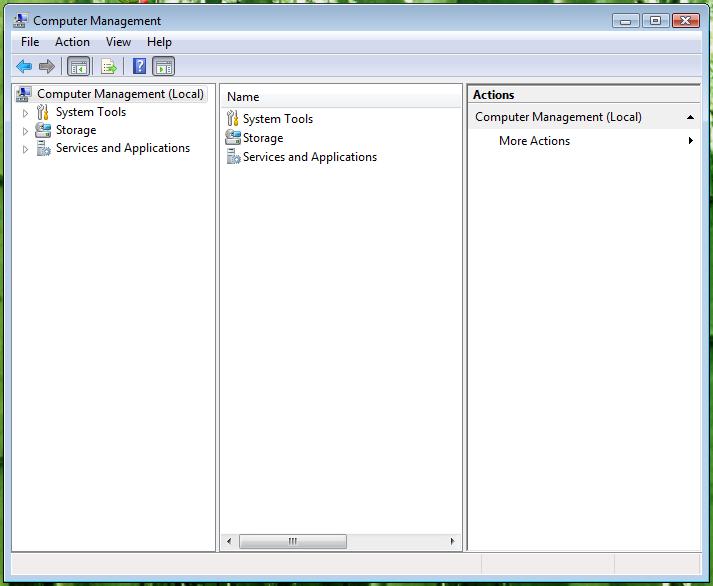Expand the System Tools tree node
Screen dimensions: 713x586
tap(25, 113)
